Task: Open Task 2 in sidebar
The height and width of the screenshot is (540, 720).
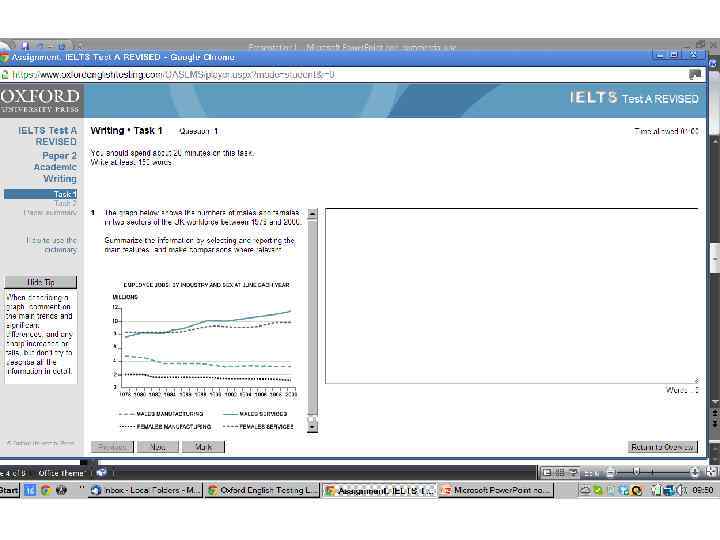Action: [65, 203]
